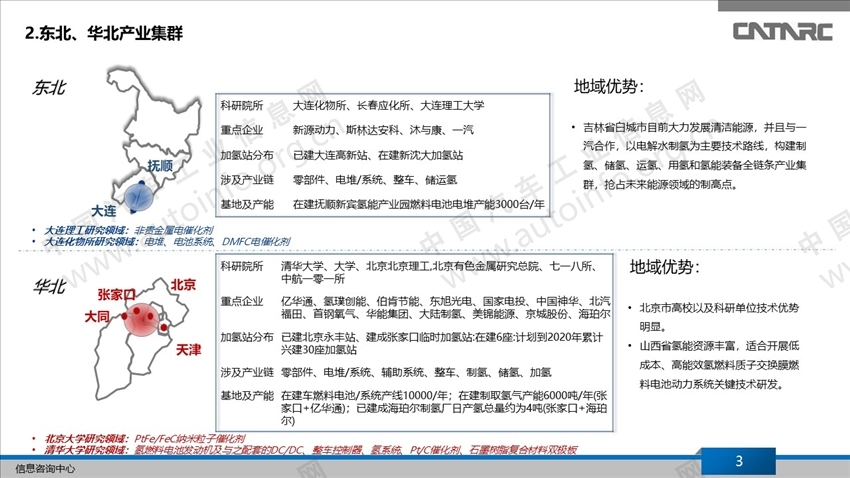This screenshot has width=850, height=478.
Task: Click the blue Dalian marker circle
Action: [139, 197]
